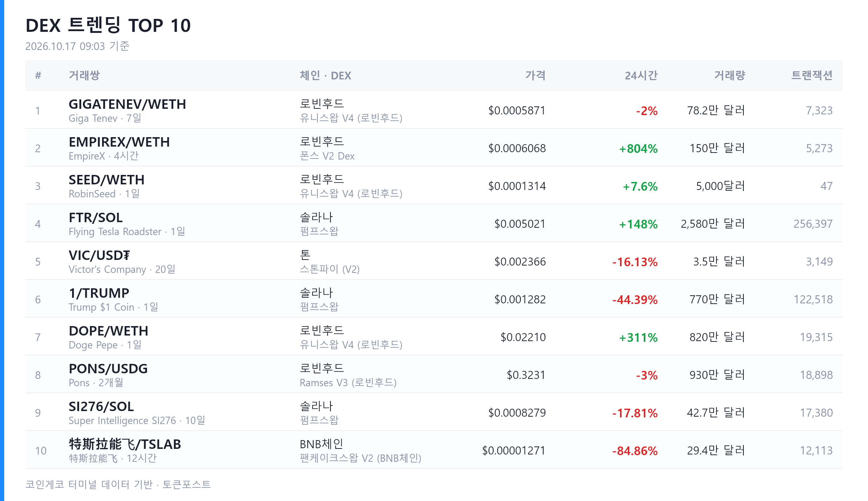The height and width of the screenshot is (501, 868).
Task: Click the transaction count 122,518
Action: (813, 299)
